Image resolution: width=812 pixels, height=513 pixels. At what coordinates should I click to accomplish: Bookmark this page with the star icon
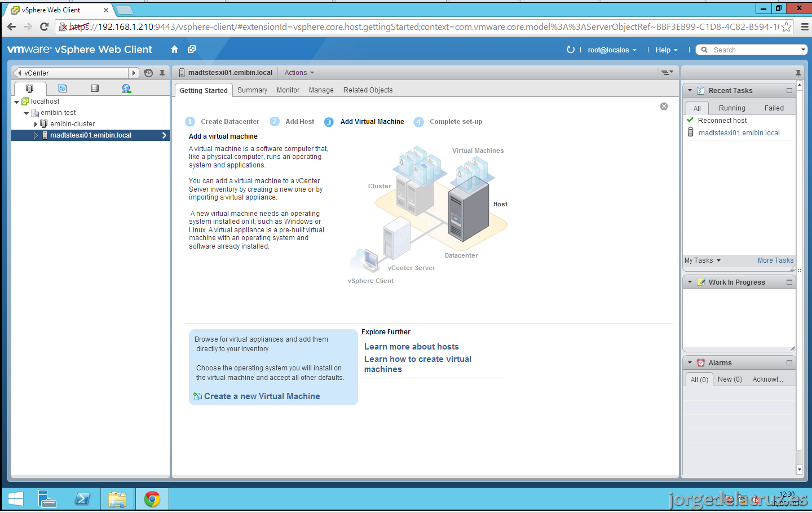point(787,26)
